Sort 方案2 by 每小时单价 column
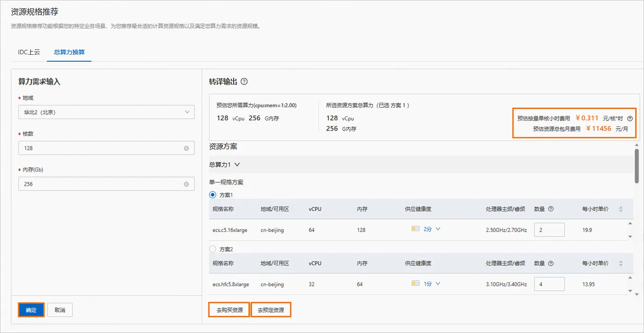This screenshot has width=644, height=333. tap(621, 263)
